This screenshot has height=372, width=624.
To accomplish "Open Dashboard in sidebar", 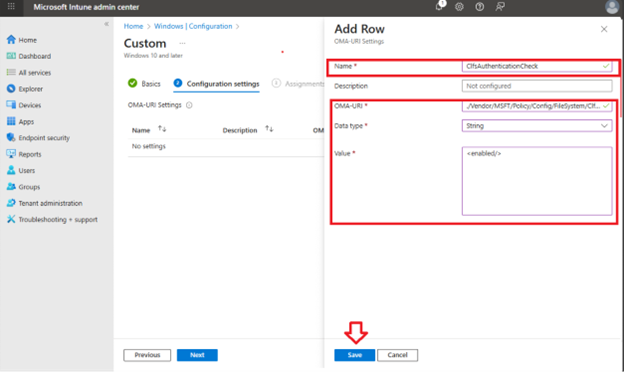I will [29, 56].
